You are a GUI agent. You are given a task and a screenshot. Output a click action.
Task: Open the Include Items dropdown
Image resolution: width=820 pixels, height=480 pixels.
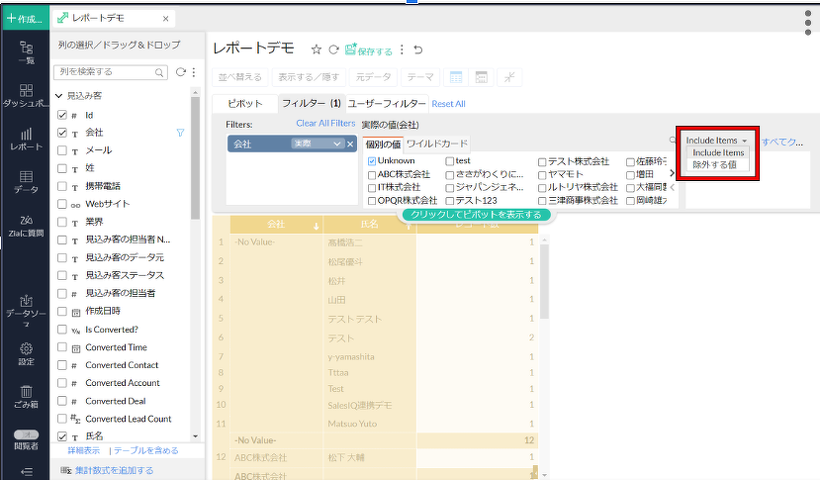[717, 140]
